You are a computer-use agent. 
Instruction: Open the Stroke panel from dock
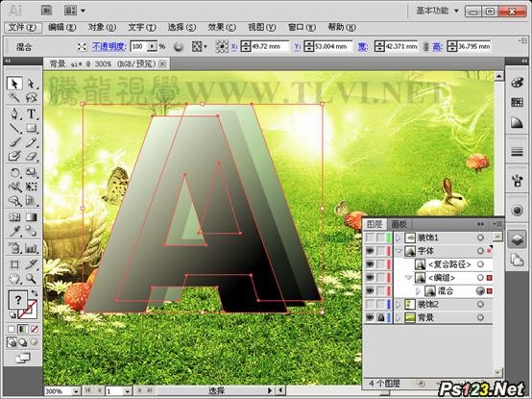(x=517, y=152)
